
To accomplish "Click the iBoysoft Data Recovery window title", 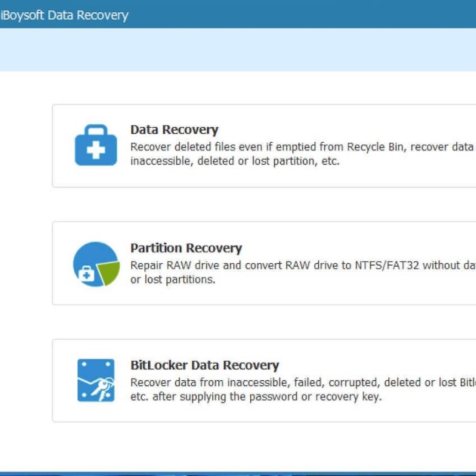I will click(x=65, y=15).
